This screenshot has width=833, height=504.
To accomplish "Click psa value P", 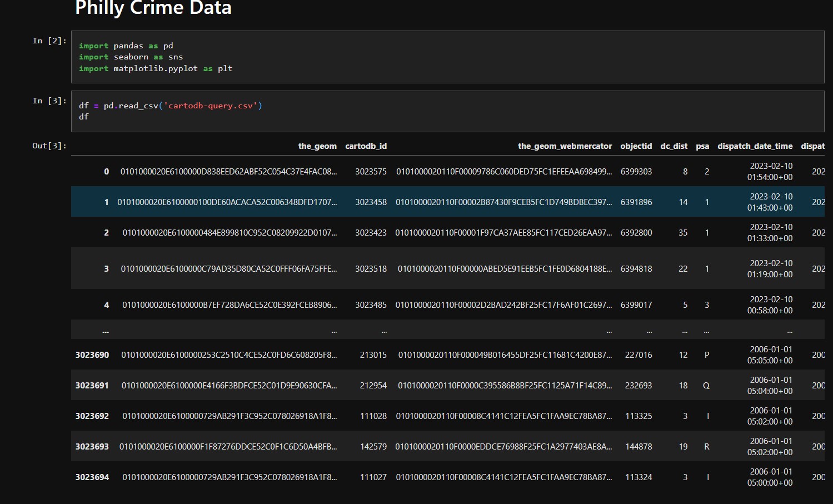I will tap(707, 355).
